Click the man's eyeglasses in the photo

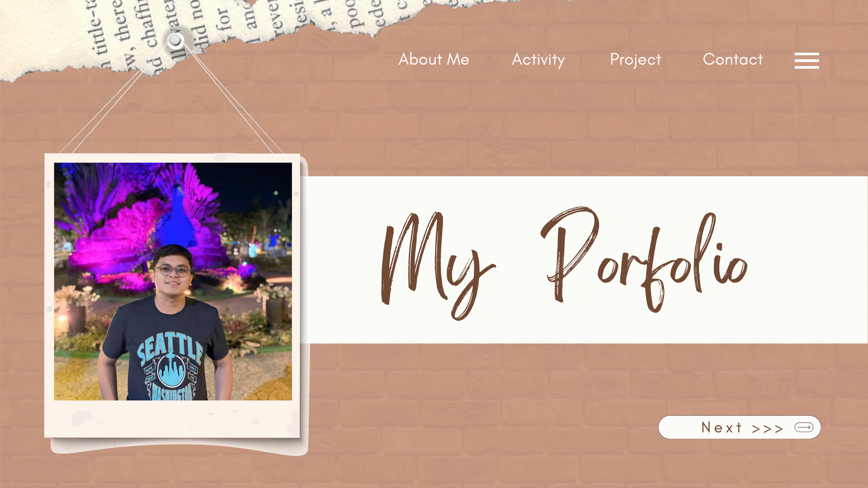click(173, 270)
